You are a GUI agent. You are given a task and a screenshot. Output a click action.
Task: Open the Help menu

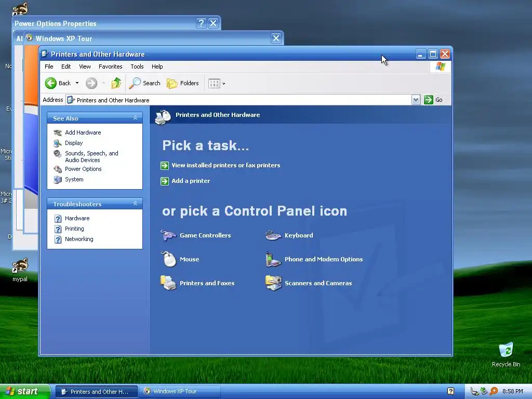tap(157, 66)
